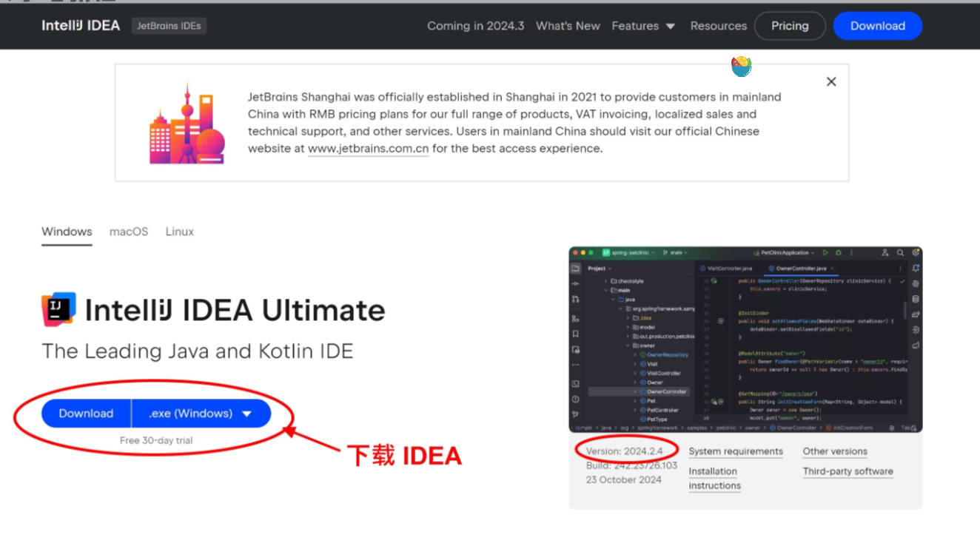
Task: Open the IDE screenshot preview image
Action: coord(745,340)
